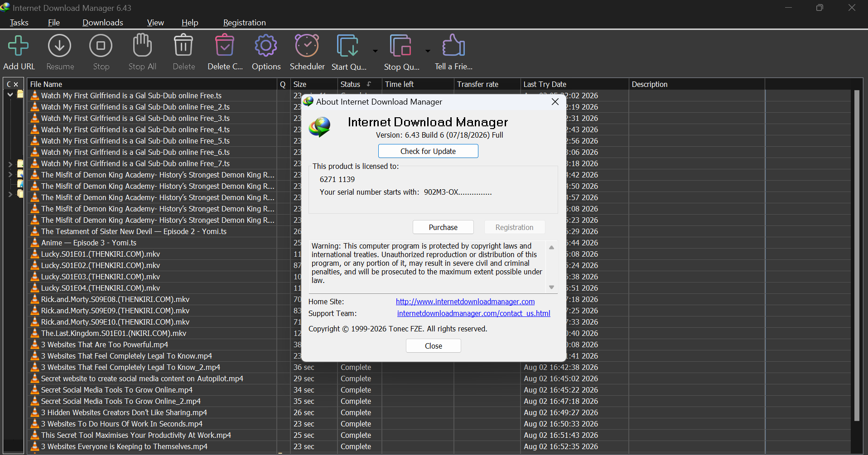Click the Delete trash icon
868x455 pixels.
coord(183,45)
